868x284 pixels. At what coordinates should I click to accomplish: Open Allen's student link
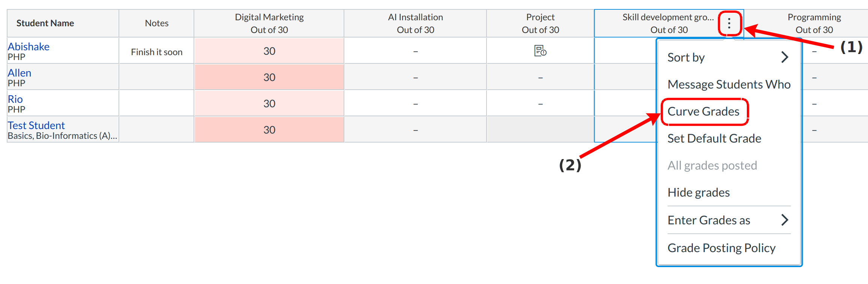(x=20, y=73)
